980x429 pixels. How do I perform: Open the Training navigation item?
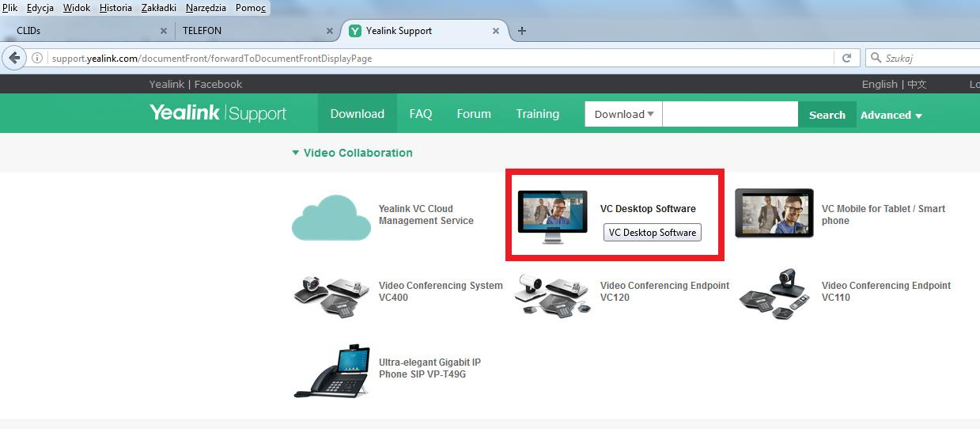click(538, 113)
